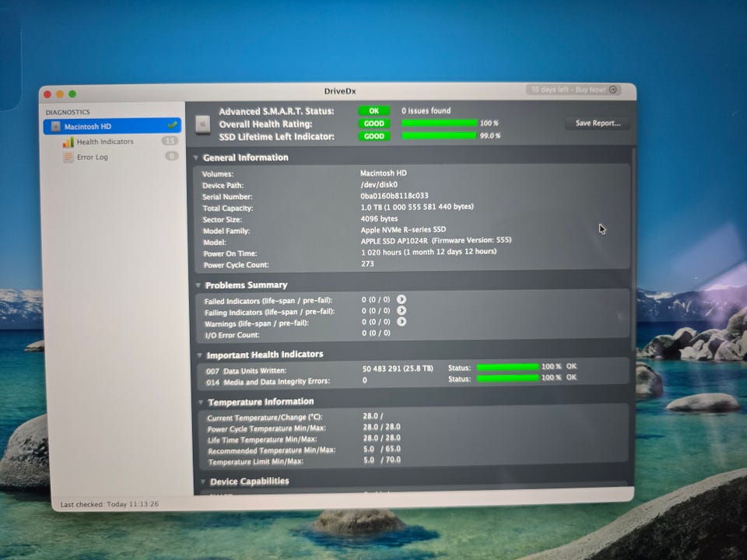Click the Current Temperature value 28.0
Image resolution: width=747 pixels, height=560 pixels.
373,416
